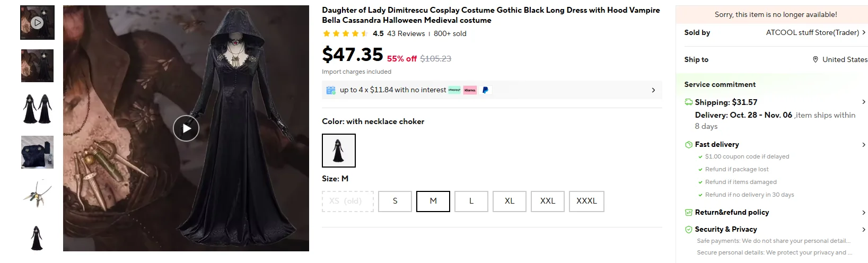
Task: Click the Klarna payment icon
Action: pos(470,90)
